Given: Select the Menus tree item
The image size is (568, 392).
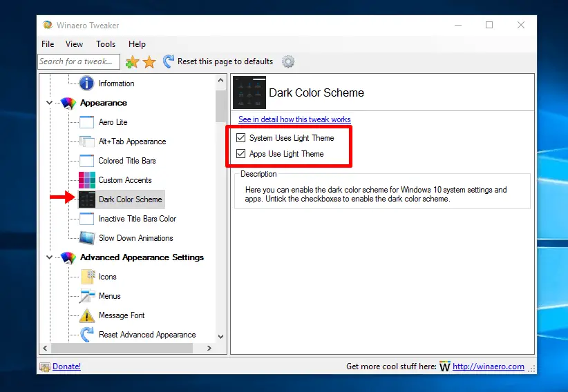Looking at the screenshot, I should tap(110, 296).
